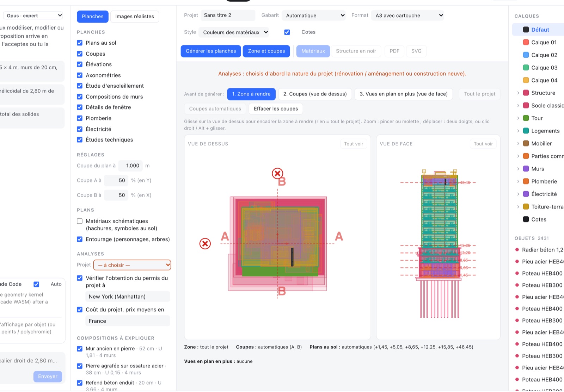Click the Plomberie layer orange icon
This screenshot has width=564, height=392.
click(x=526, y=181)
